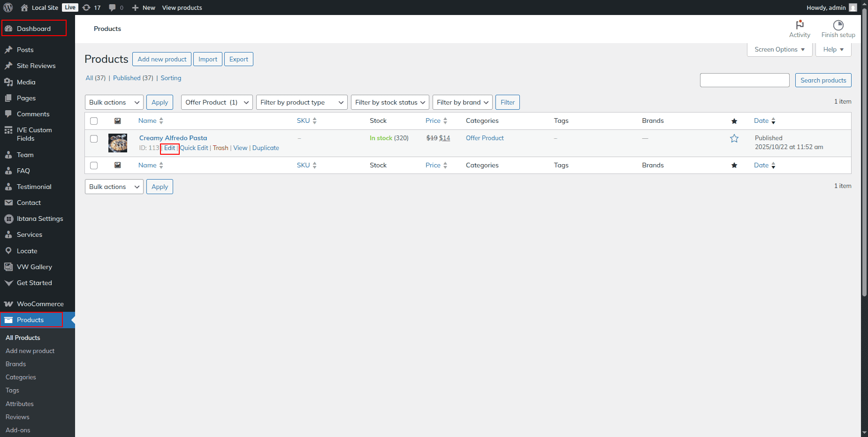Click the image column icon in table header
The height and width of the screenshot is (437, 868).
(x=118, y=121)
